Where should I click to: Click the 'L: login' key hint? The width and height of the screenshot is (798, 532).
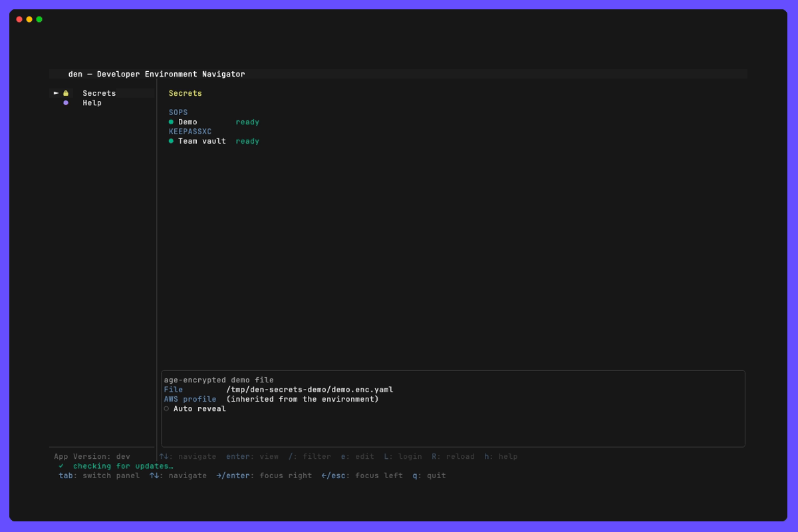pyautogui.click(x=403, y=457)
